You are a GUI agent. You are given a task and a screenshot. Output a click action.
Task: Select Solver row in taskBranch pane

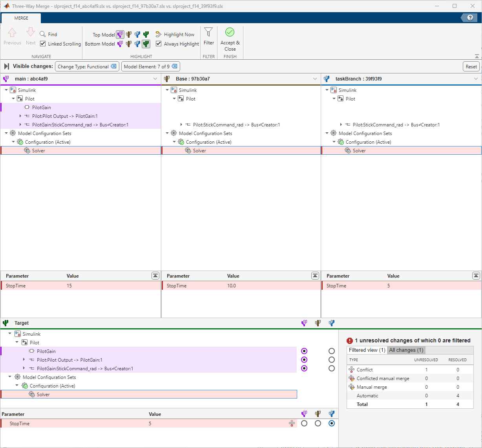[401, 151]
